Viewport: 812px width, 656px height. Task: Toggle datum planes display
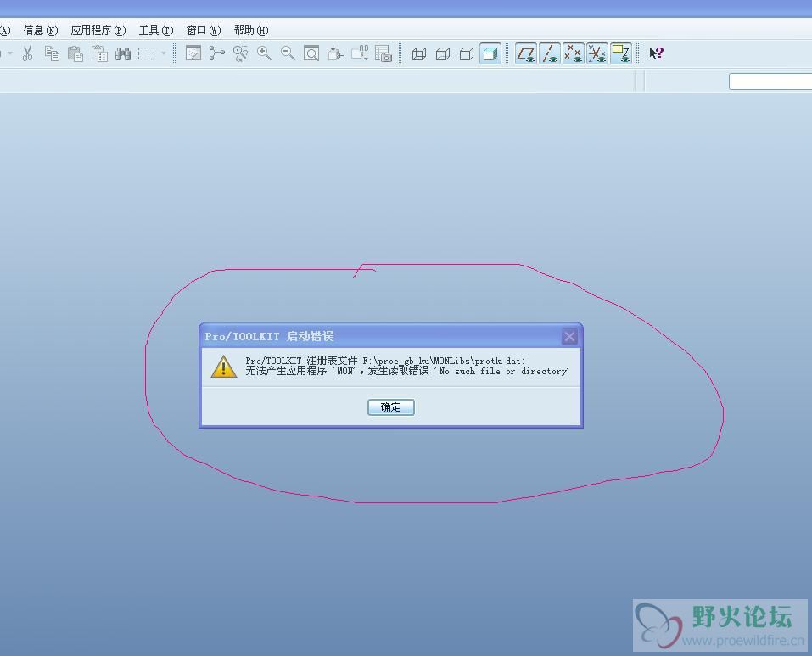tap(525, 53)
